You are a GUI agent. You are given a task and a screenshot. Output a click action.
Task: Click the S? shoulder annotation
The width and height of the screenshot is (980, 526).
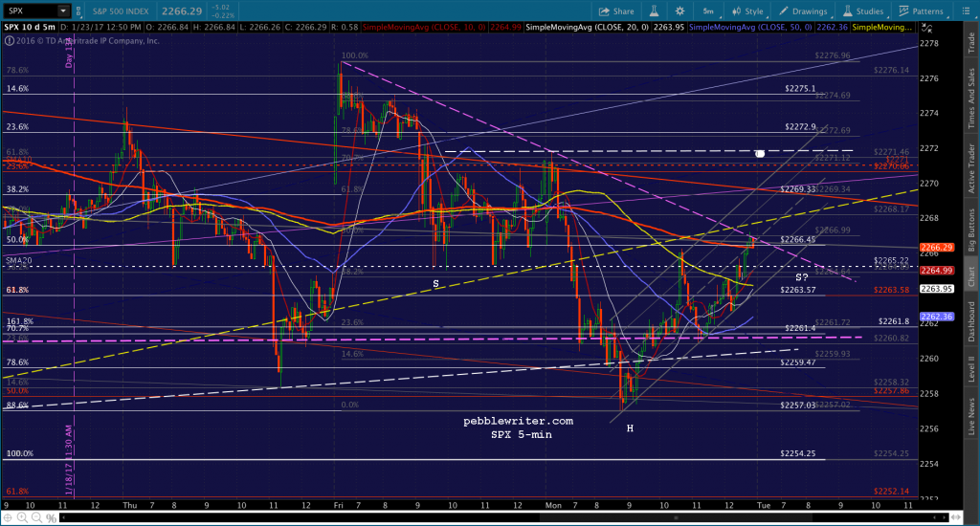(801, 277)
